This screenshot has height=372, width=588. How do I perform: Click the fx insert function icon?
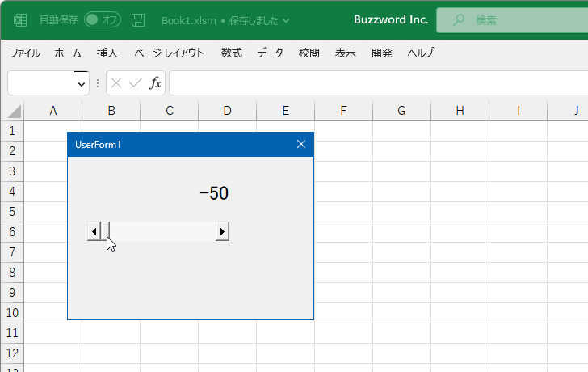click(155, 82)
